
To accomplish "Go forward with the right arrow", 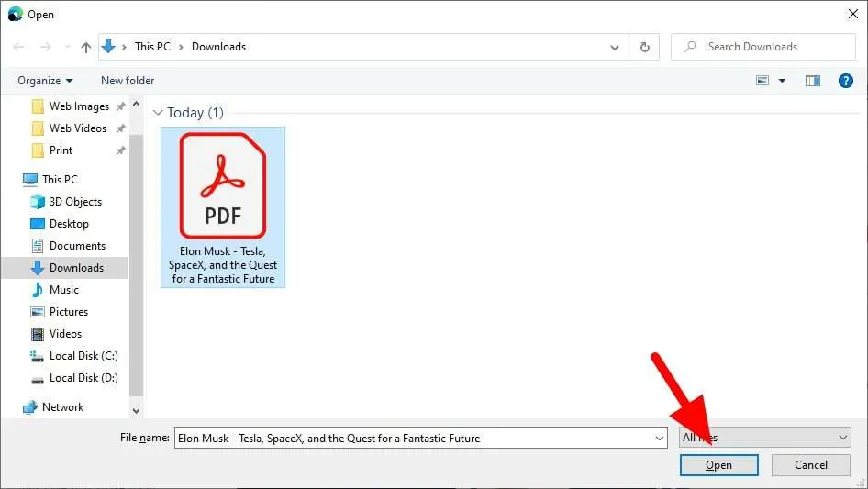I will point(45,47).
